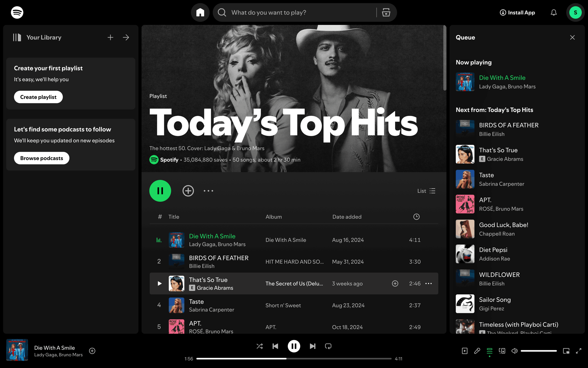This screenshot has height=368, width=588.
Task: Click the duration clock column icon
Action: point(417,217)
